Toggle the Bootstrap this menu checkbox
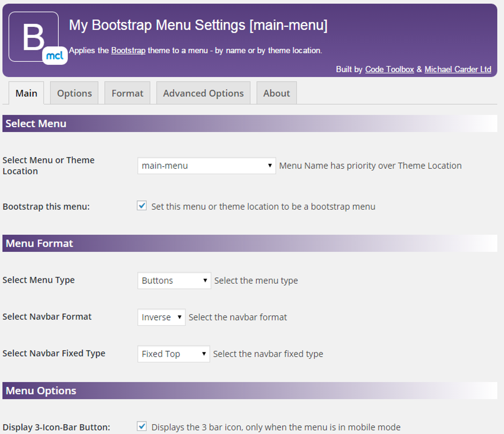The width and height of the screenshot is (504, 434). tap(142, 206)
